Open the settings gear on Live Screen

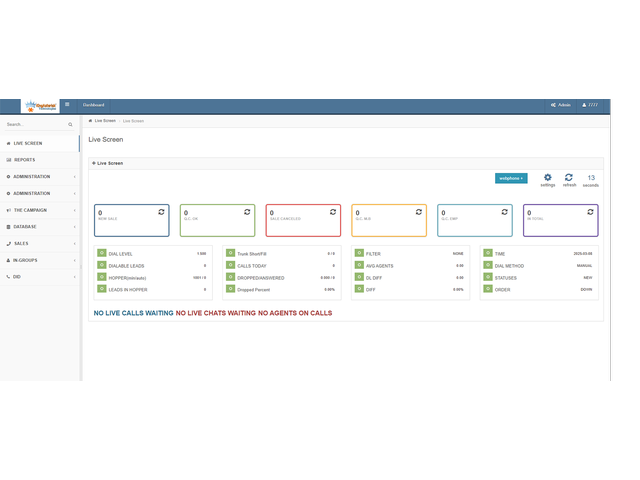[x=547, y=178]
